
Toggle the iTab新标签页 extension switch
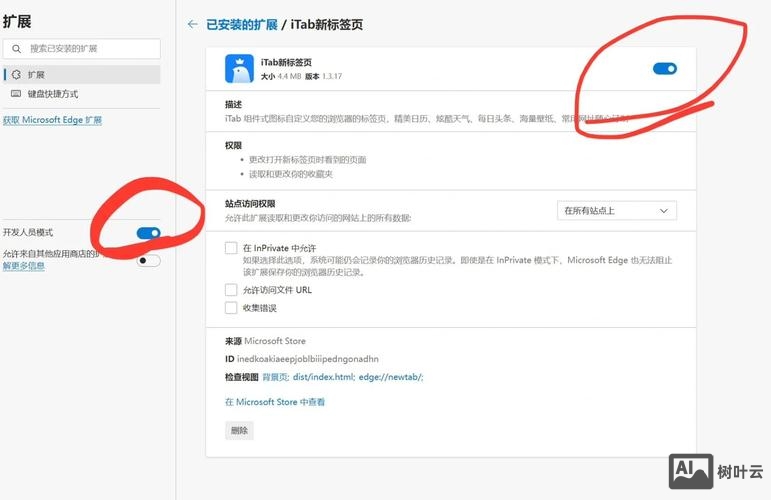(x=665, y=68)
